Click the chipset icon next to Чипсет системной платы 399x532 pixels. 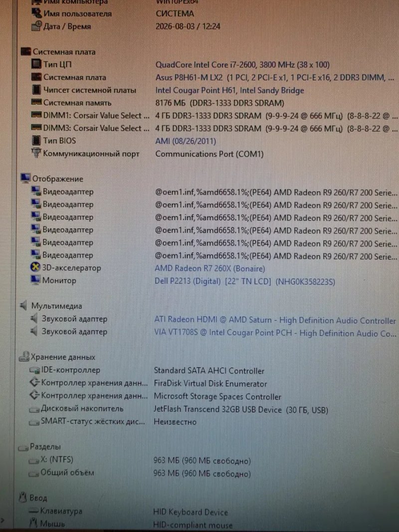[x=36, y=90]
